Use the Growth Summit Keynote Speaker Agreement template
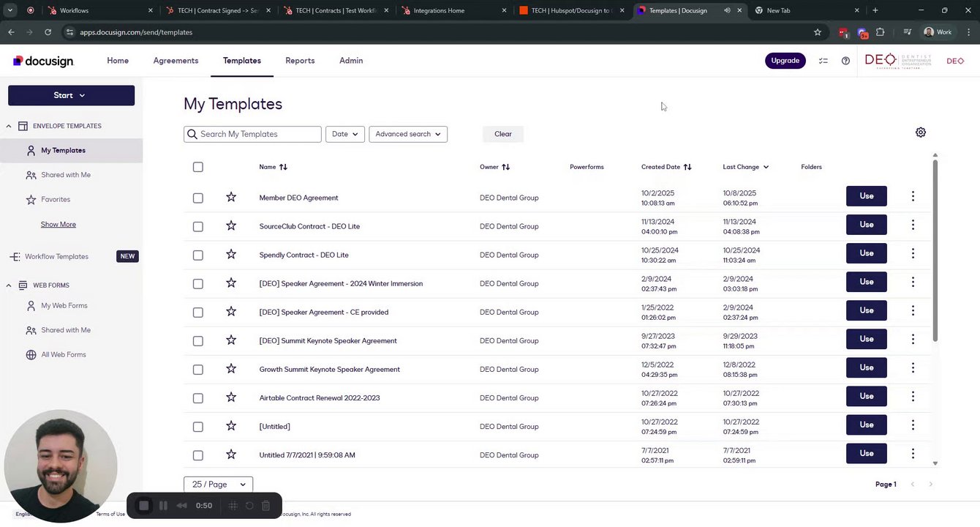The image size is (980, 527). [x=867, y=367]
